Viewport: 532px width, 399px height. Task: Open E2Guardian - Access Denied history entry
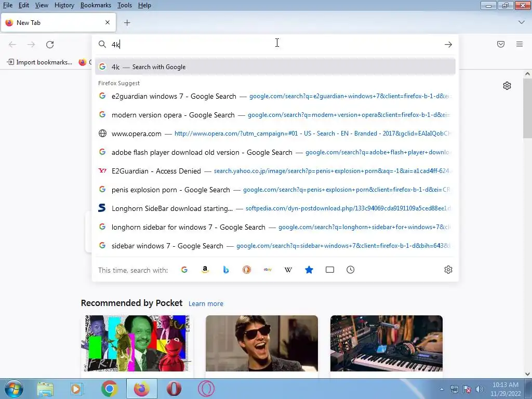click(275, 171)
